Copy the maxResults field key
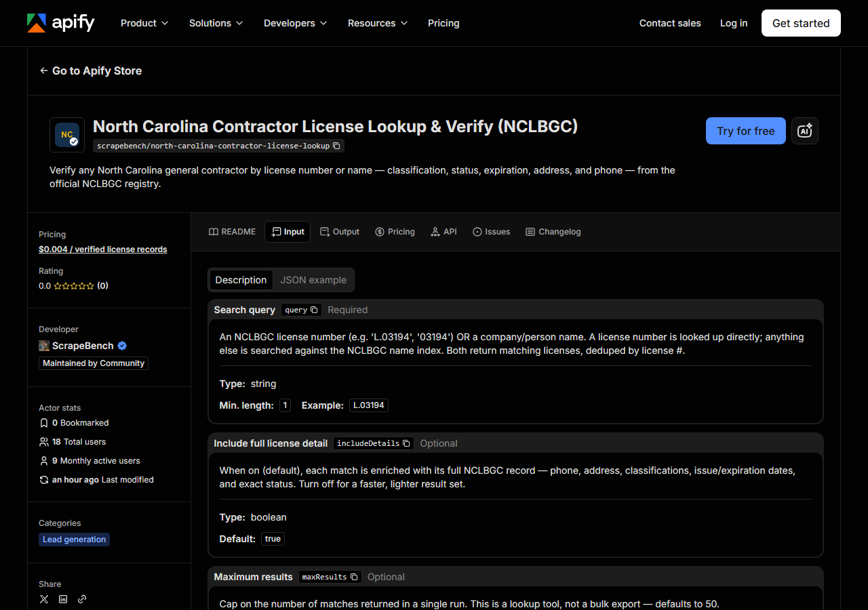This screenshot has height=610, width=868. tap(354, 577)
